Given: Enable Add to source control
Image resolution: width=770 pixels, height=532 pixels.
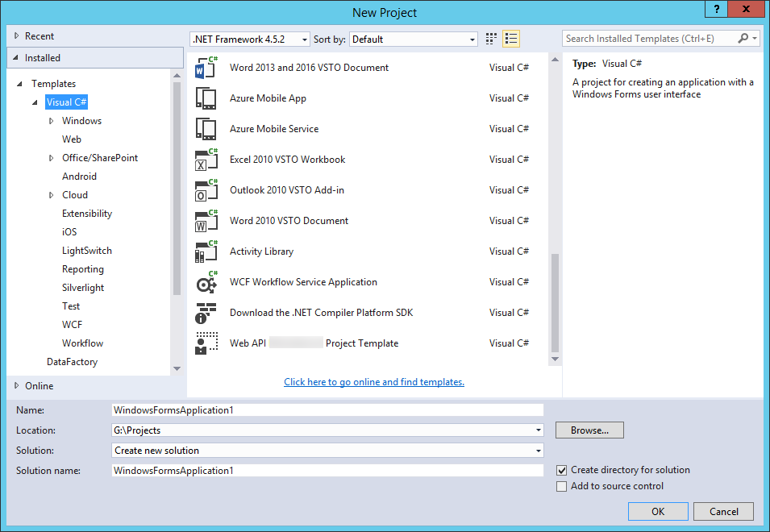Looking at the screenshot, I should pos(562,486).
